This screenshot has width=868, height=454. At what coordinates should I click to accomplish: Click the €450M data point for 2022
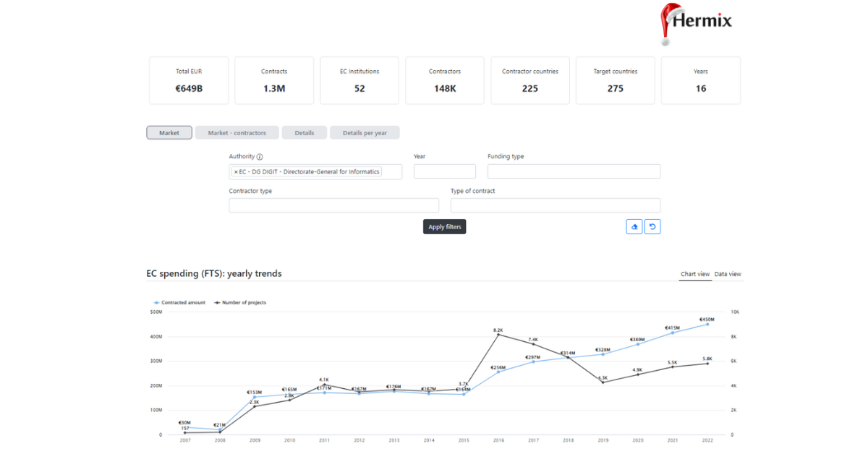(x=707, y=325)
